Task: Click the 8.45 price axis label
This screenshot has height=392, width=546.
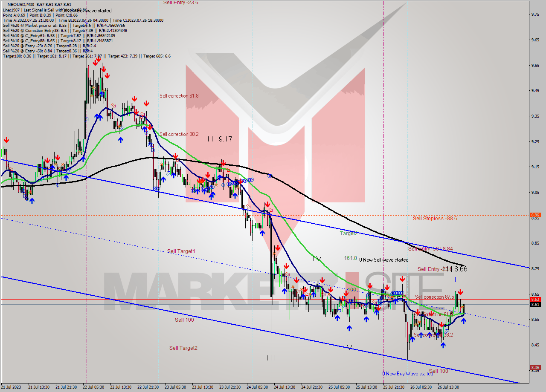Action: [x=535, y=345]
